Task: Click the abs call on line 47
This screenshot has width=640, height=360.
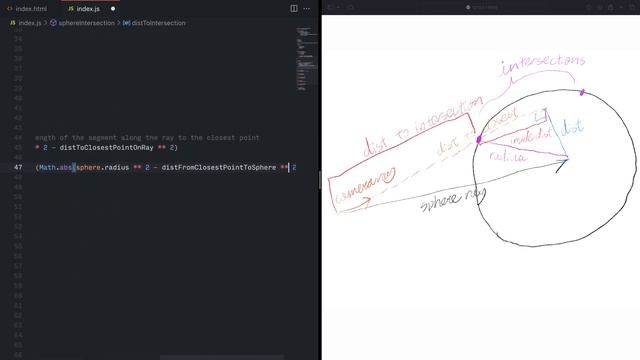Action: (x=65, y=167)
